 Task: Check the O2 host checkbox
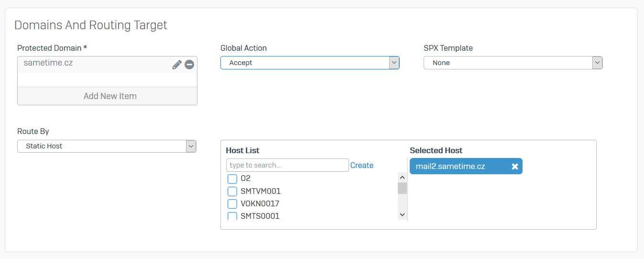[x=232, y=179]
